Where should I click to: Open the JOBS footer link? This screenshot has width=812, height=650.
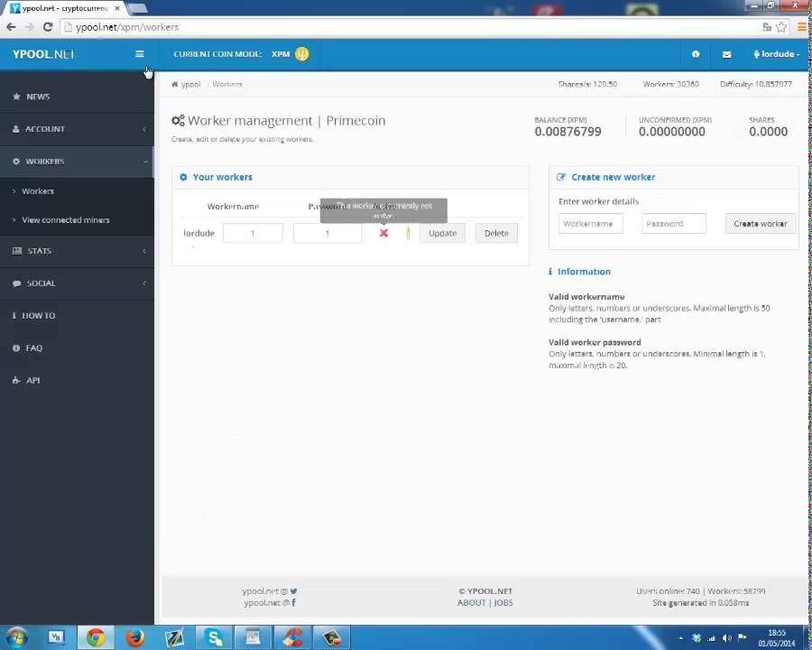click(503, 602)
